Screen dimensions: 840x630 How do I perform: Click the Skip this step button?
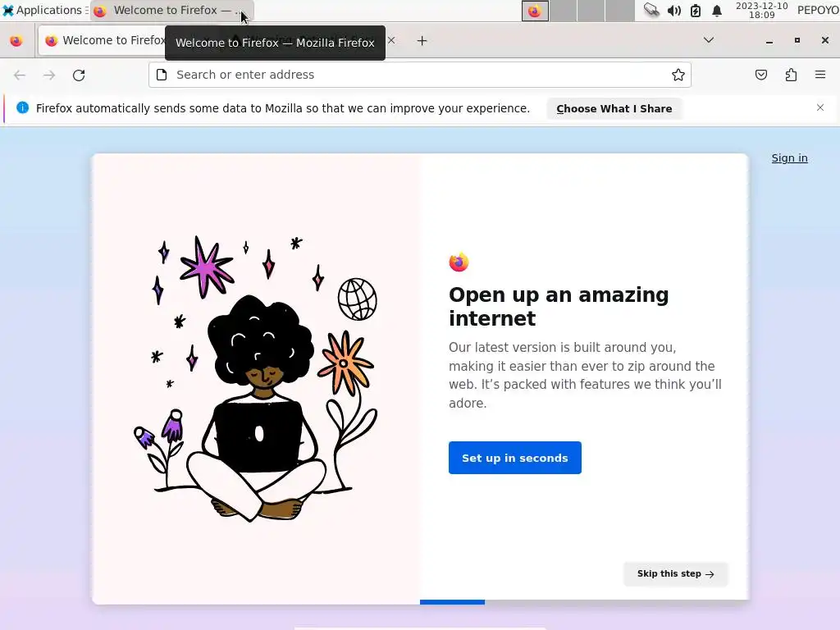[676, 573]
